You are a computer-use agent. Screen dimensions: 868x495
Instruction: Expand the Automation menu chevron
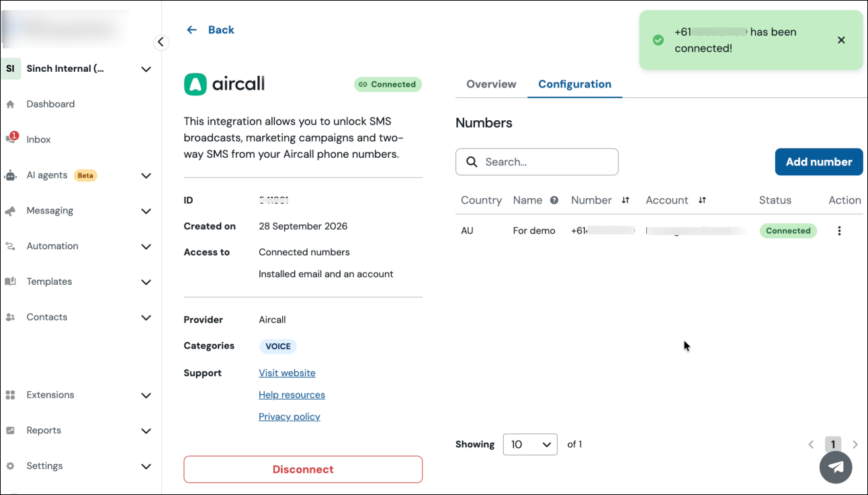tap(146, 246)
